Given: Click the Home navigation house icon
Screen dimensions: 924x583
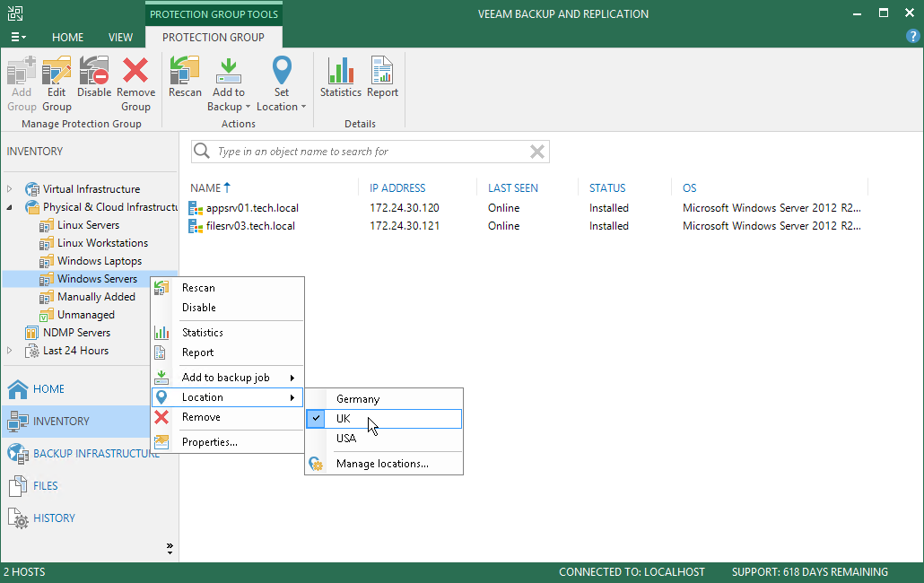Looking at the screenshot, I should tap(18, 389).
